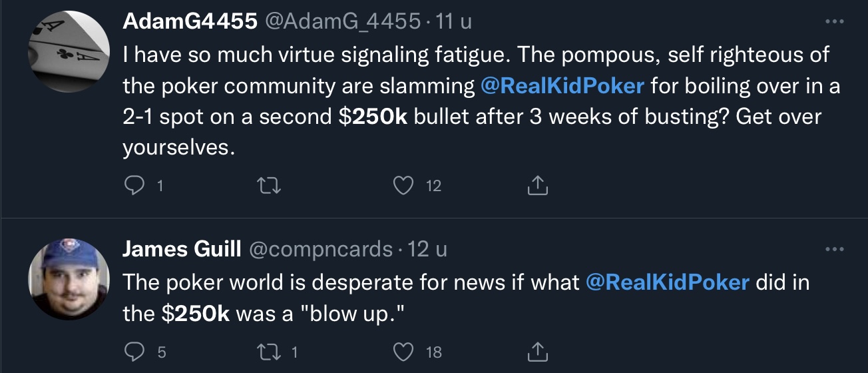Open AdamG4455's profile picture
Viewport: 868px width, 373px height.
[69, 51]
